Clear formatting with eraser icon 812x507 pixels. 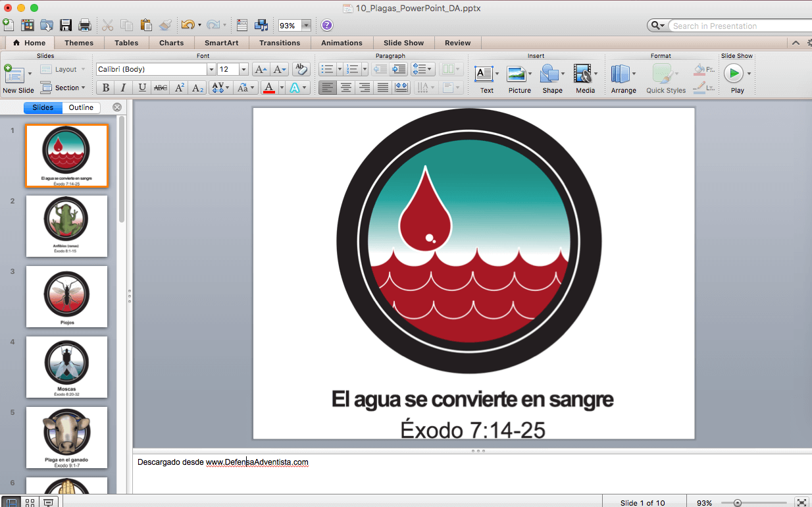301,69
